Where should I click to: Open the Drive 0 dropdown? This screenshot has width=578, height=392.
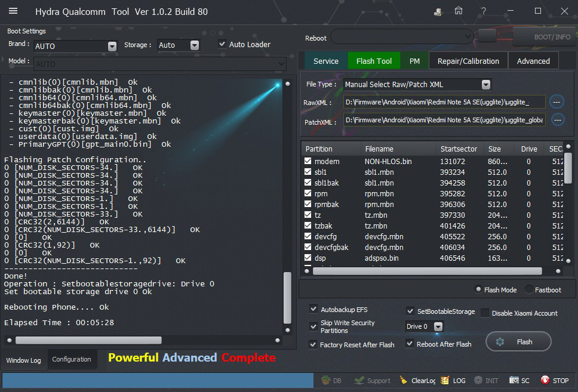pos(438,326)
